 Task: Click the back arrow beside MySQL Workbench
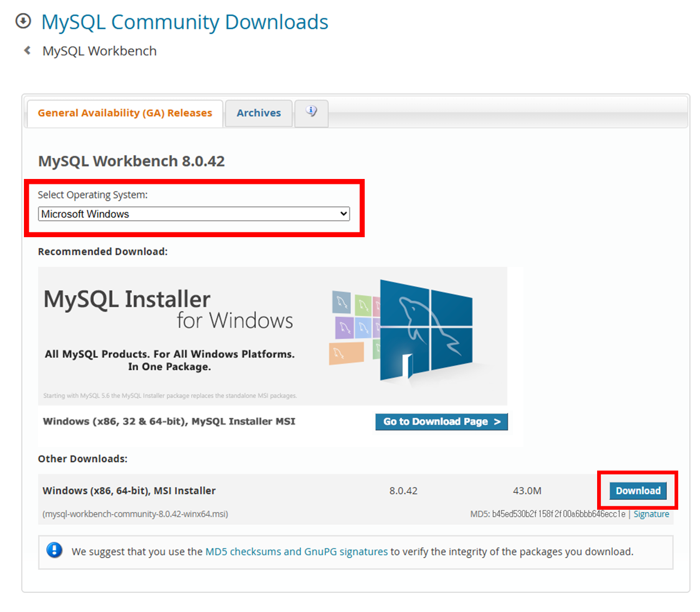(x=27, y=51)
